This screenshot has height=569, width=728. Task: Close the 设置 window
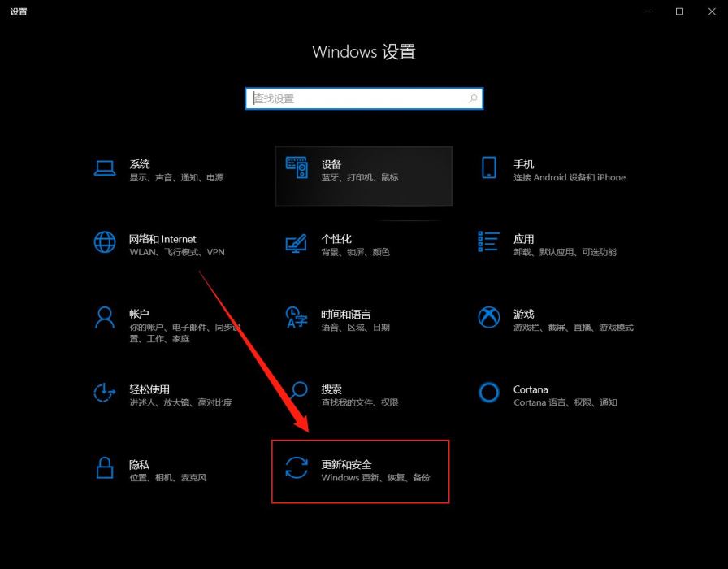coord(712,11)
